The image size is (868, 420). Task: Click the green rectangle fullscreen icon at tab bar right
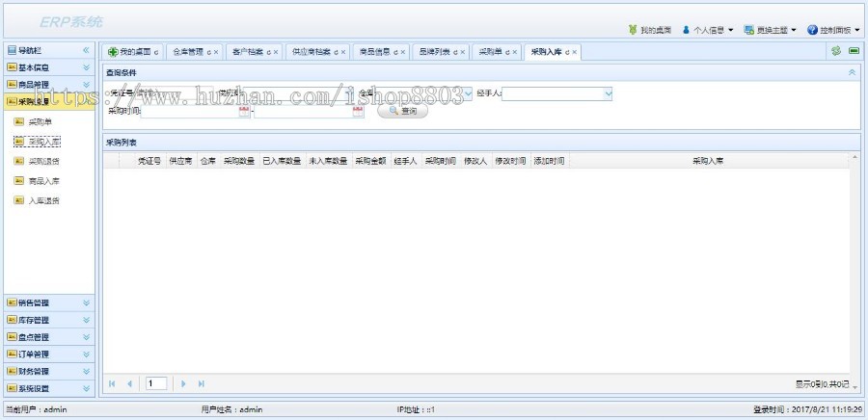[x=854, y=51]
